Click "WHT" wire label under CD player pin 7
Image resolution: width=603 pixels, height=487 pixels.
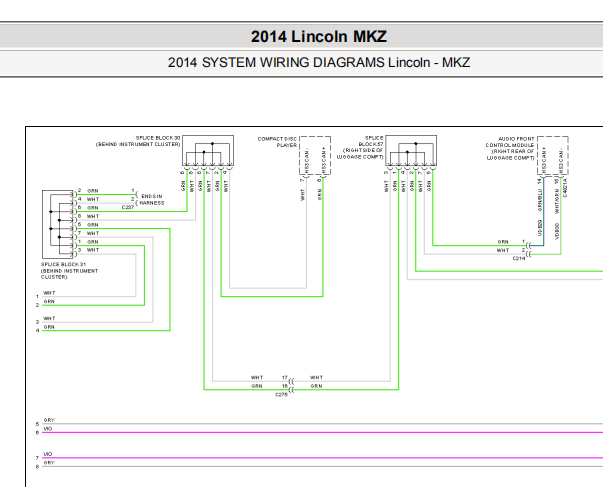[303, 195]
